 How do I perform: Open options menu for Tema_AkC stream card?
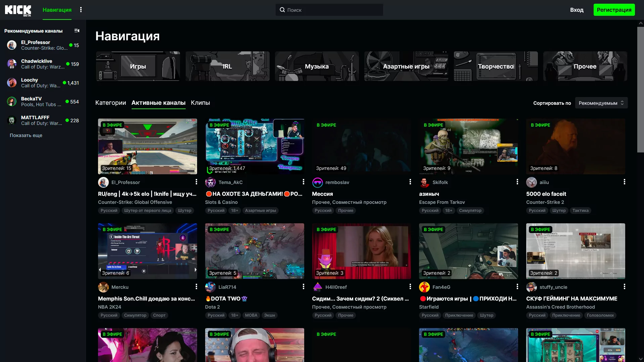point(304,182)
